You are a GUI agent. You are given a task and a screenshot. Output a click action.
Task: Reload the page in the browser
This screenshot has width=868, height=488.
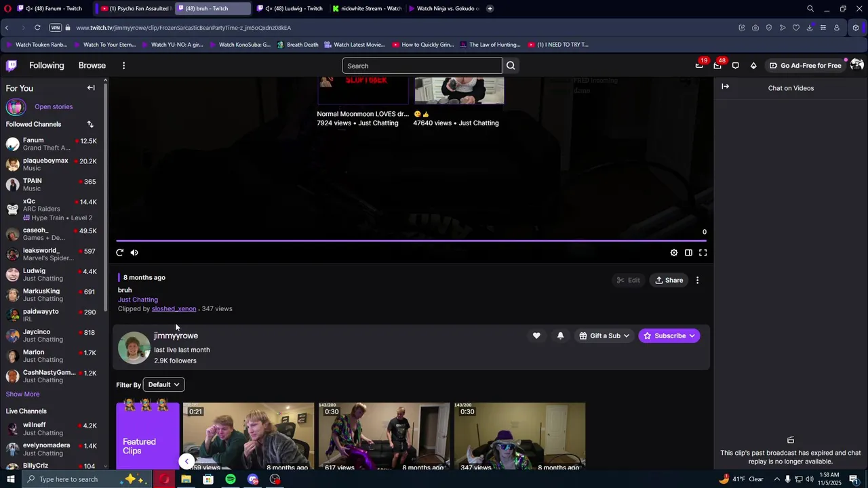[37, 28]
